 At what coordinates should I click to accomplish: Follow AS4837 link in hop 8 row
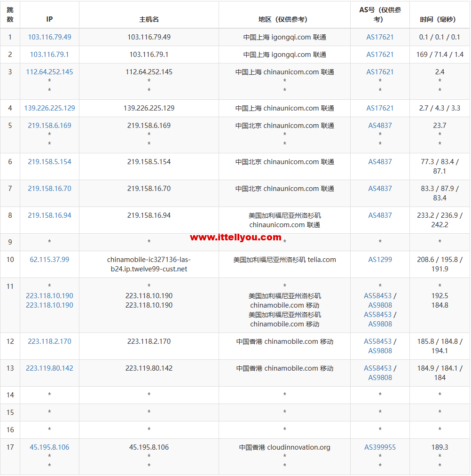(x=380, y=215)
